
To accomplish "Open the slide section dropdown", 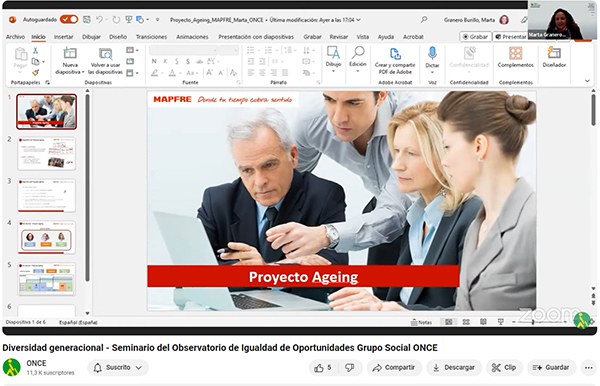I will [132, 73].
